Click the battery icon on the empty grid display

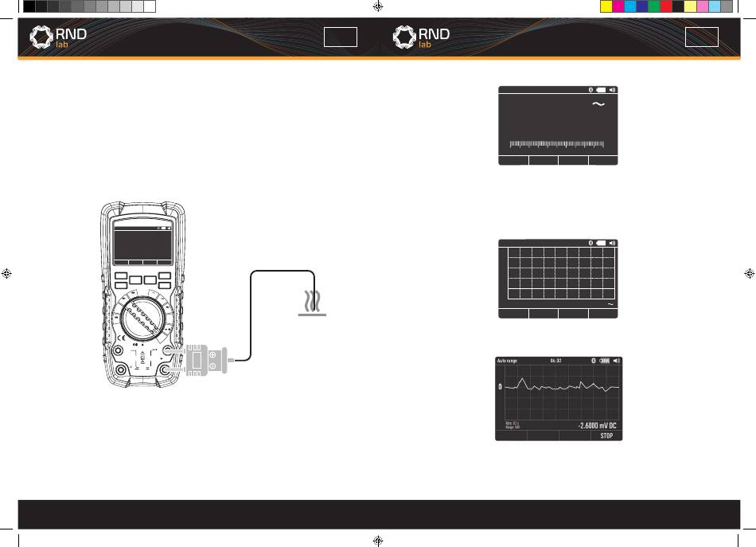[601, 243]
